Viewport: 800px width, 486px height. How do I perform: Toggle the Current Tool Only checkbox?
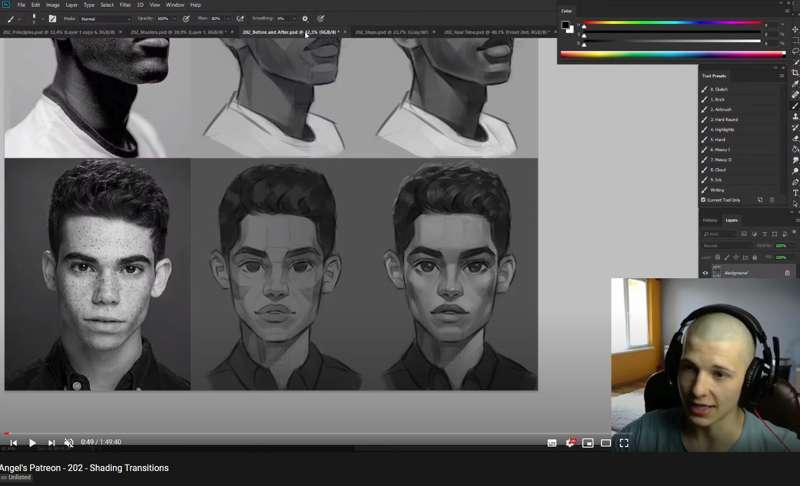tap(704, 200)
